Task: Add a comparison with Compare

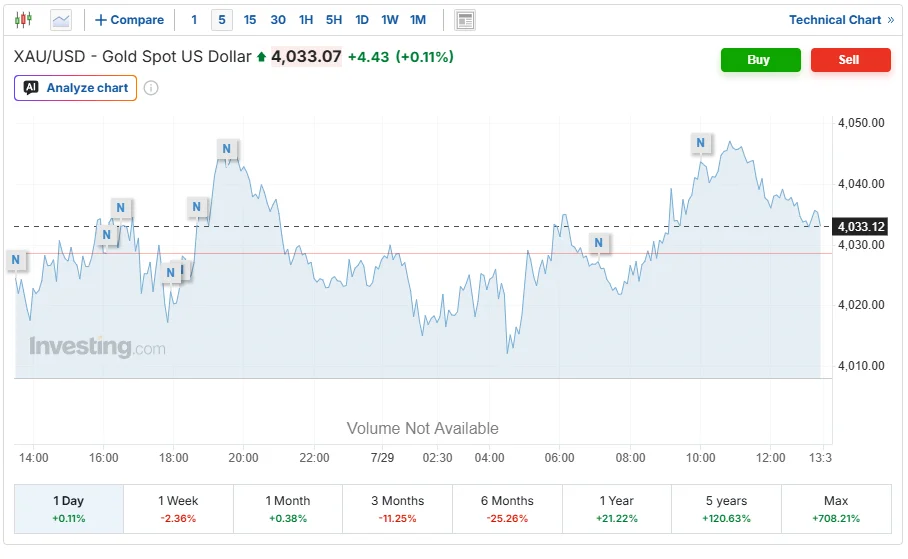Action: pyautogui.click(x=129, y=20)
